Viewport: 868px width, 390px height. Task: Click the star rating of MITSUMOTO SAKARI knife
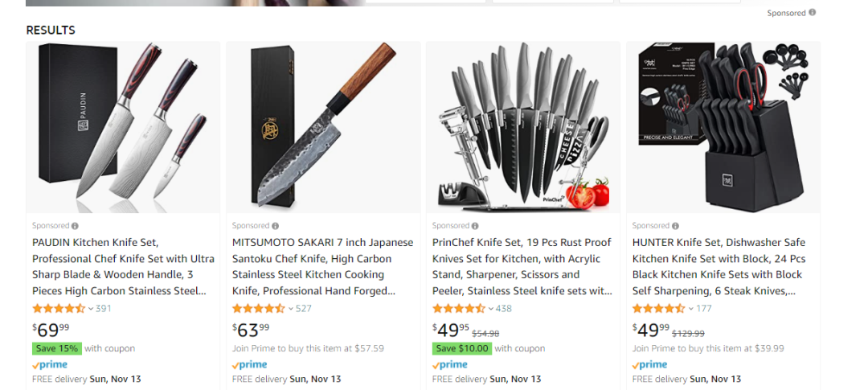pos(259,309)
